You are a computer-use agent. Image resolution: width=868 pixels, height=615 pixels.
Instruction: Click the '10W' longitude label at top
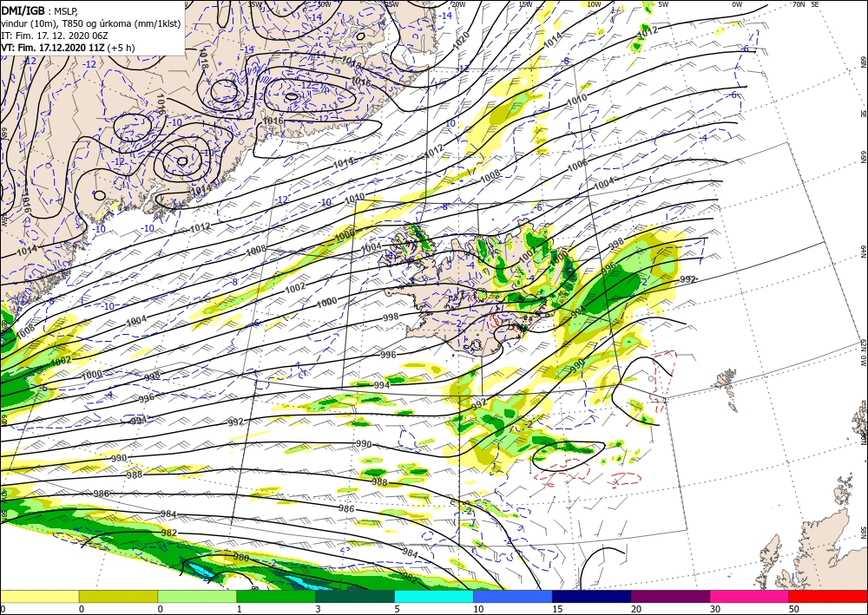click(594, 4)
